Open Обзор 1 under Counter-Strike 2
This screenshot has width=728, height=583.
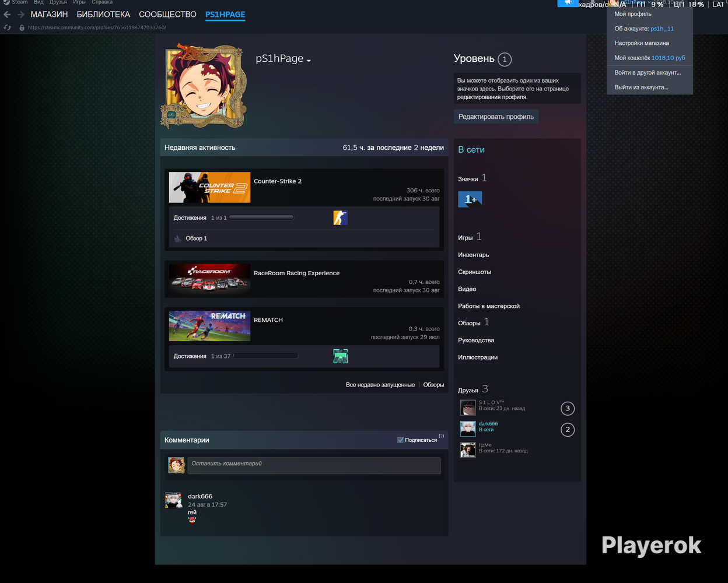(196, 238)
